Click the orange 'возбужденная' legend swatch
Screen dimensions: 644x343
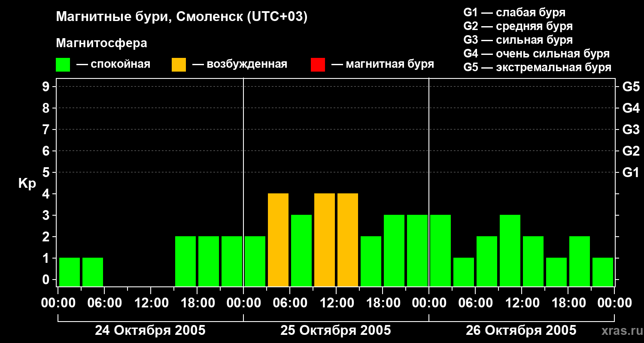point(179,64)
